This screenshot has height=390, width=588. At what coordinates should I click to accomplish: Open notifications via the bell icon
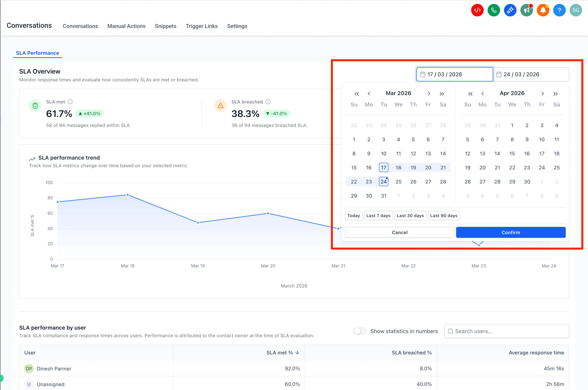pyautogui.click(x=543, y=10)
